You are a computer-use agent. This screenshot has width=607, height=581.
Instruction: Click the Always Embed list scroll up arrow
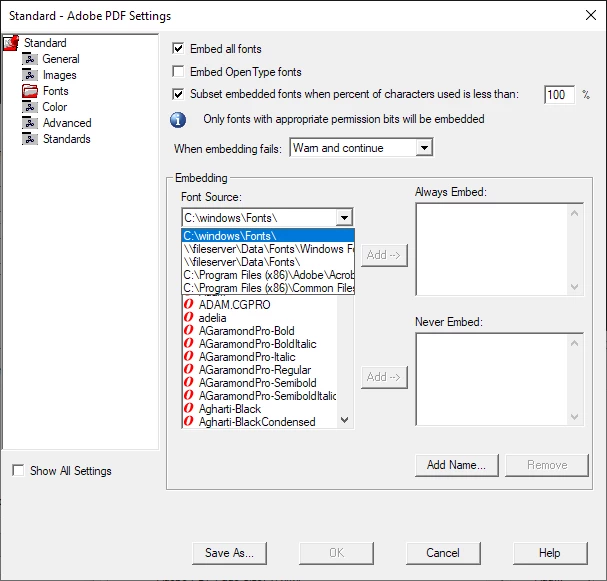[x=574, y=213]
